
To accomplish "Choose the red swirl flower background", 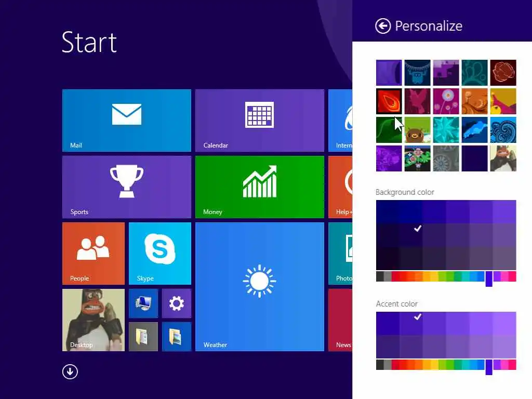I will pos(389,101).
